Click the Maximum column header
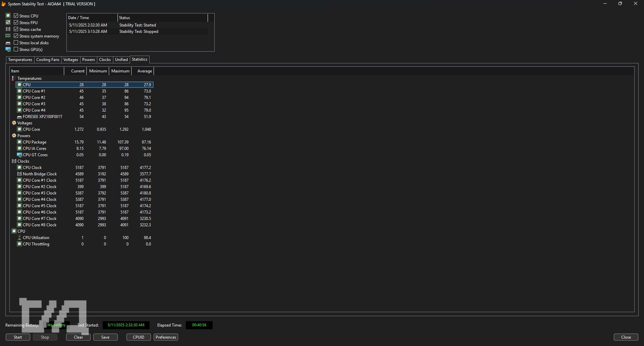 [120, 71]
